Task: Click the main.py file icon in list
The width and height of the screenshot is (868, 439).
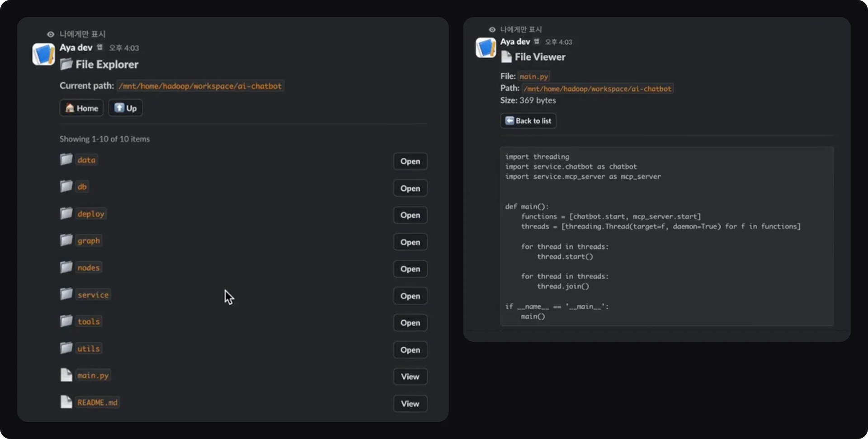Action: click(66, 375)
